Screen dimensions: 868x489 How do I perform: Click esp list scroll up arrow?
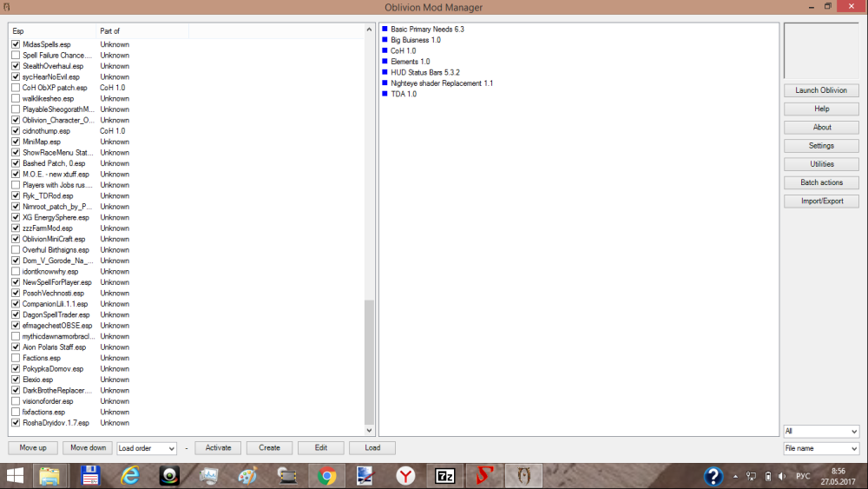[369, 30]
